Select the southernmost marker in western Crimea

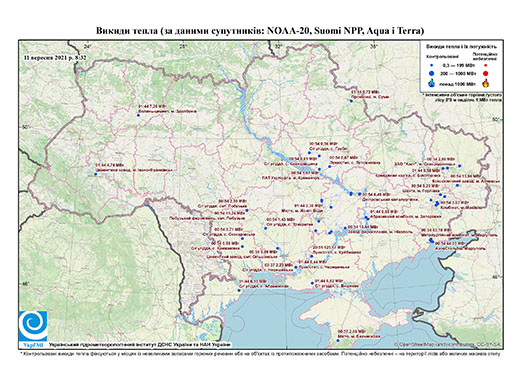click(338, 341)
